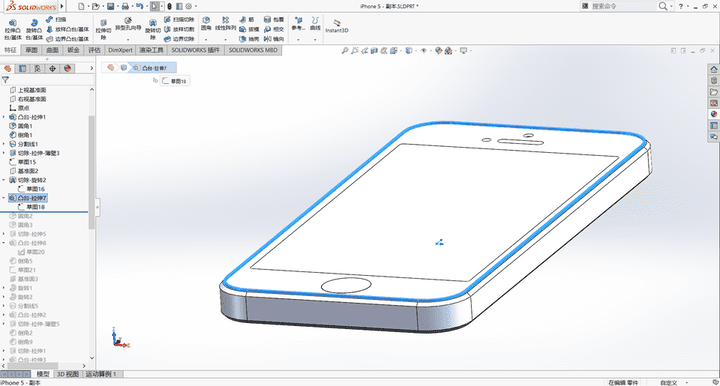Switch to the 钣金 sheet metal tab
The width and height of the screenshot is (720, 386).
click(73, 50)
